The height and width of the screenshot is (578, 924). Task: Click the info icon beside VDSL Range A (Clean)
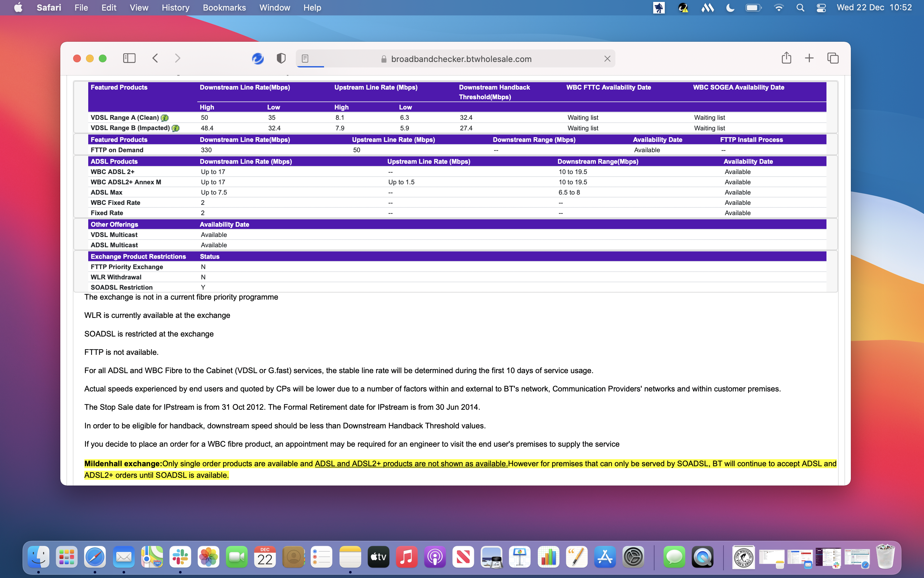click(x=165, y=118)
